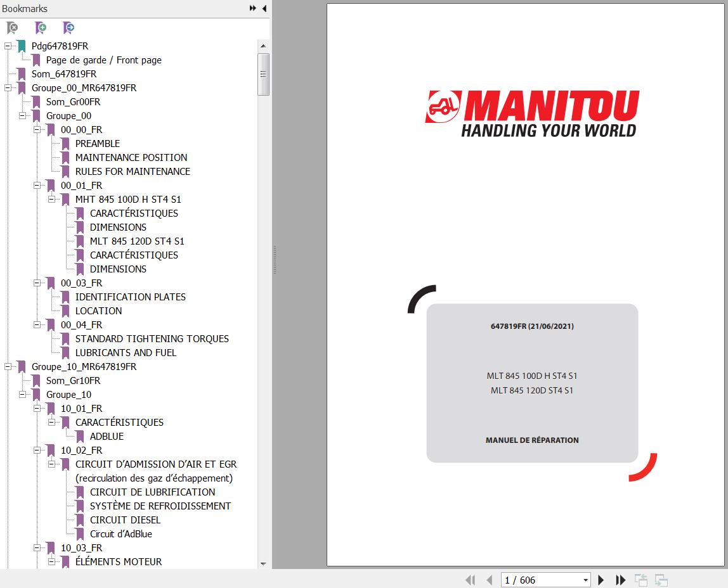Collapse the MHT 845 100D H ST4 S1 node
Viewport: 728px width, 588px height.
[51, 199]
